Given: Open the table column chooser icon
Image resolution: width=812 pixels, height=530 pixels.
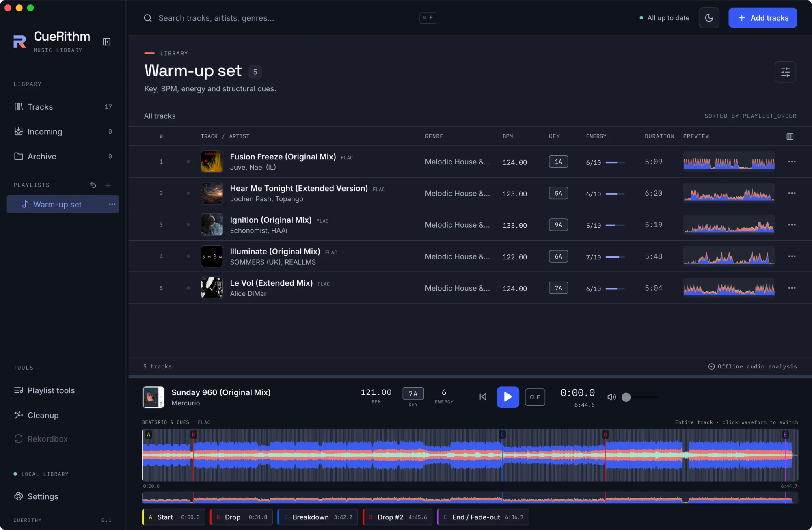Looking at the screenshot, I should [x=790, y=136].
